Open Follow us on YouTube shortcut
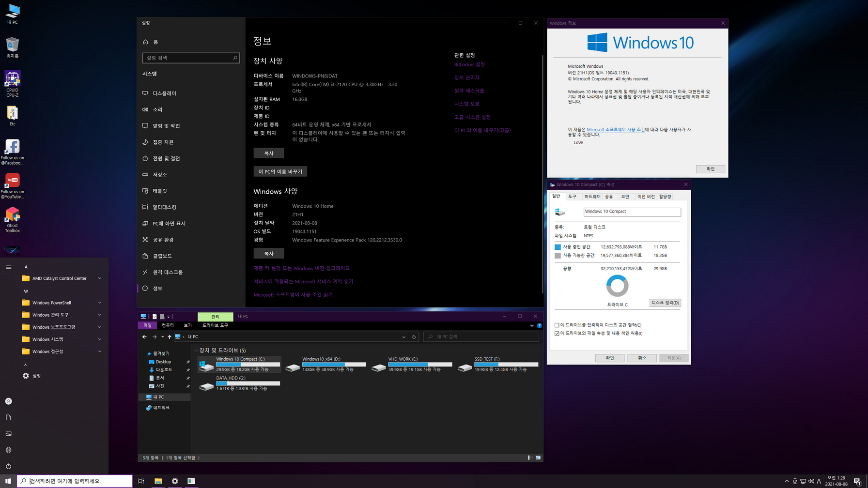Image resolution: width=868 pixels, height=488 pixels. click(x=13, y=186)
